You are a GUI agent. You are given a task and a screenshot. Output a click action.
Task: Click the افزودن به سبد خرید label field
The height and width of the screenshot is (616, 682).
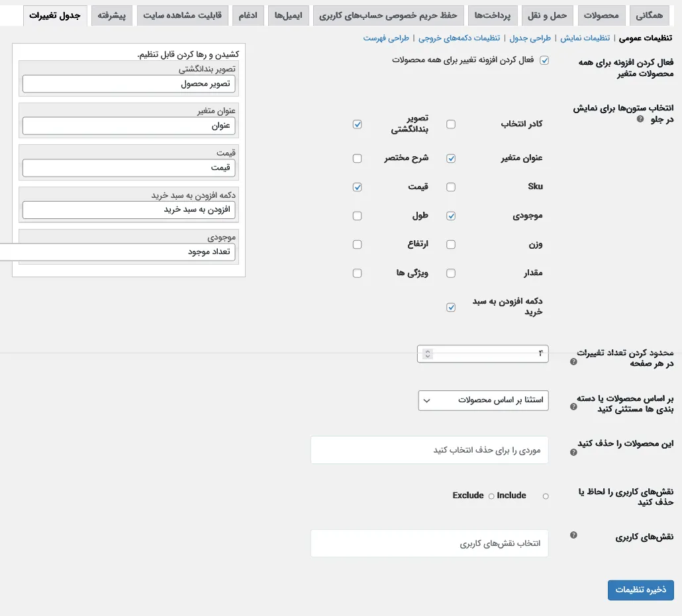[x=128, y=210]
